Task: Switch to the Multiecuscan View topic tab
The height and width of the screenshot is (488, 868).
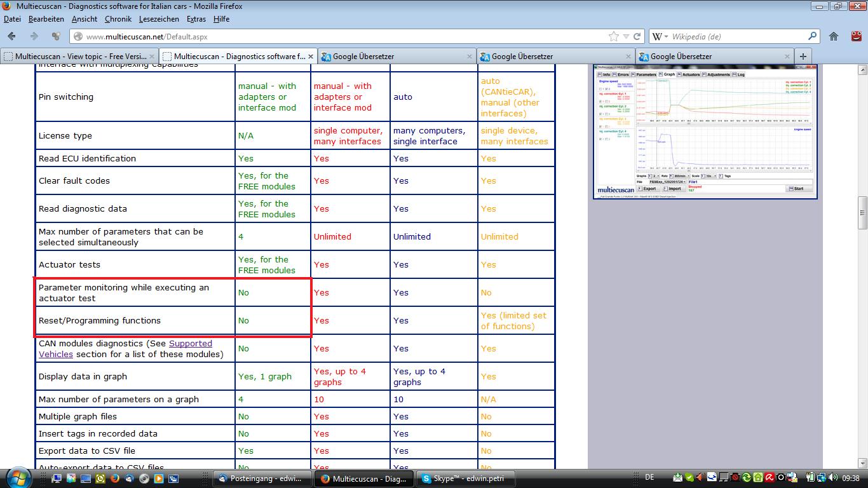Action: [79, 57]
